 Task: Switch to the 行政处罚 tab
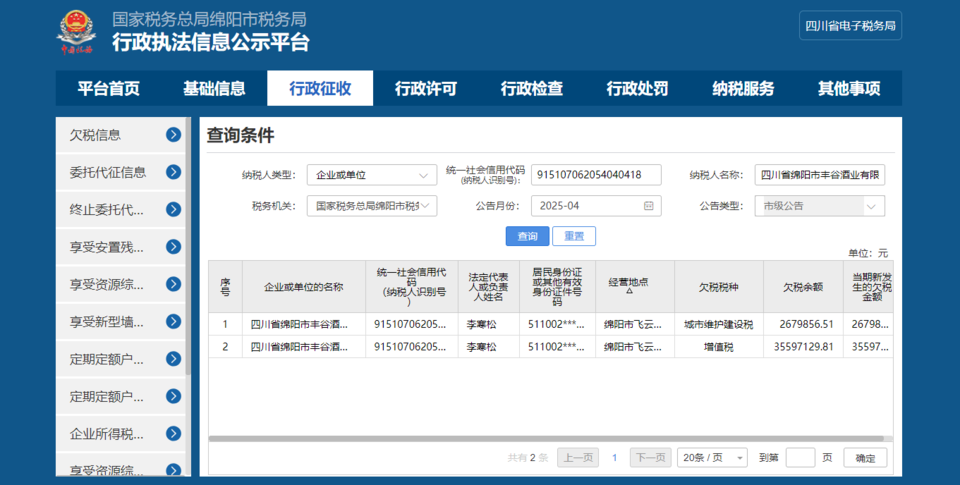pyautogui.click(x=637, y=89)
